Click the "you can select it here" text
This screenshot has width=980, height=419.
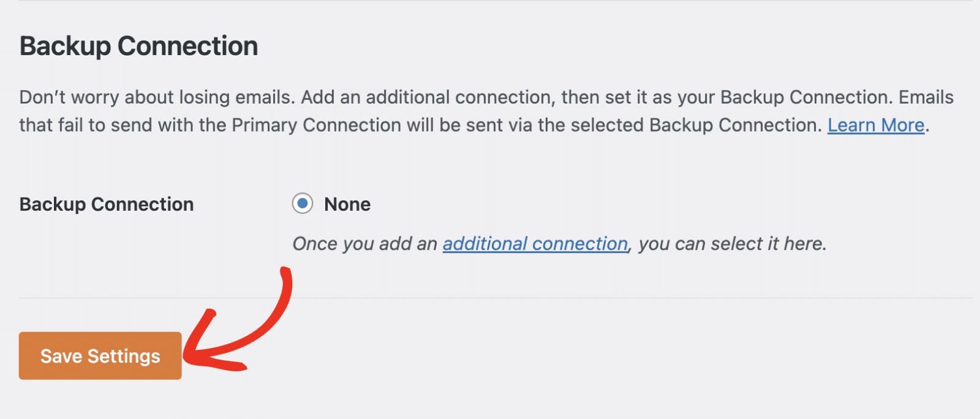(x=733, y=244)
